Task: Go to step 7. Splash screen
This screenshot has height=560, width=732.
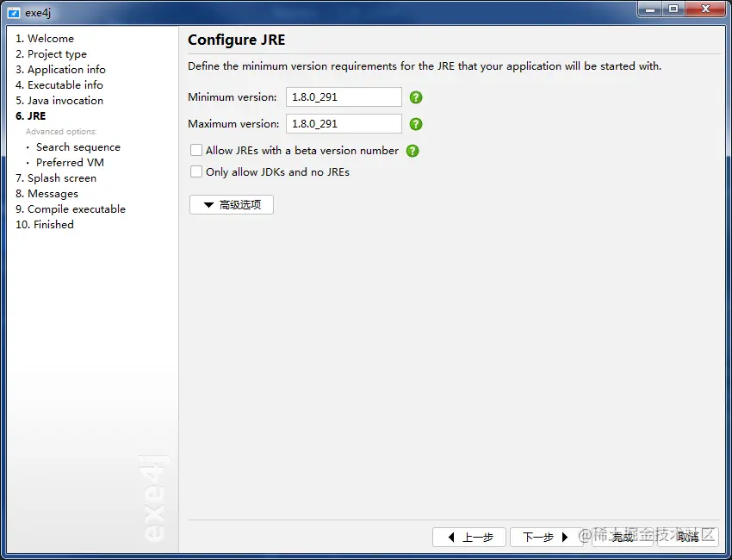Action: (56, 178)
